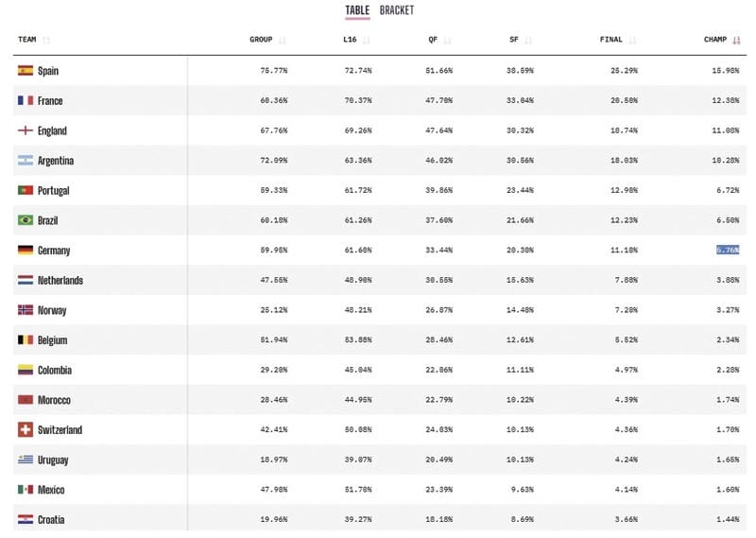
Task: Select the TABLE tab
Action: (357, 10)
